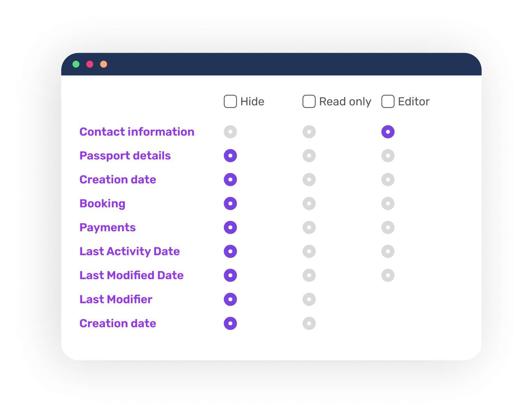Select the Contact information label
This screenshot has height=419, width=532.
coord(137,132)
